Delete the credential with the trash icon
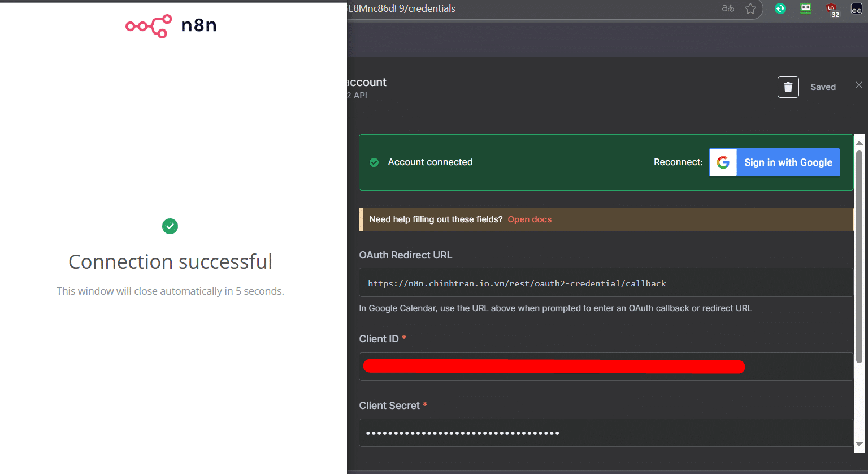 tap(788, 87)
